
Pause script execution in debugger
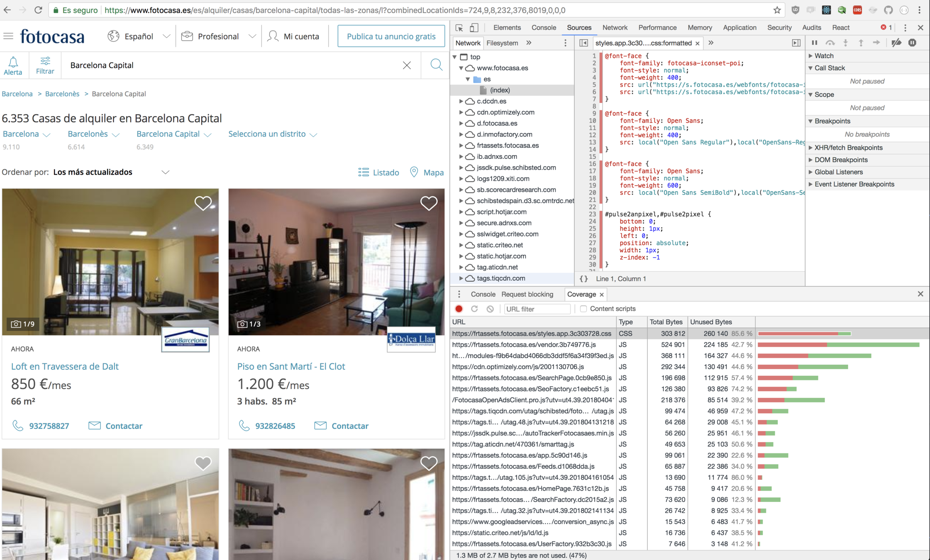[814, 43]
